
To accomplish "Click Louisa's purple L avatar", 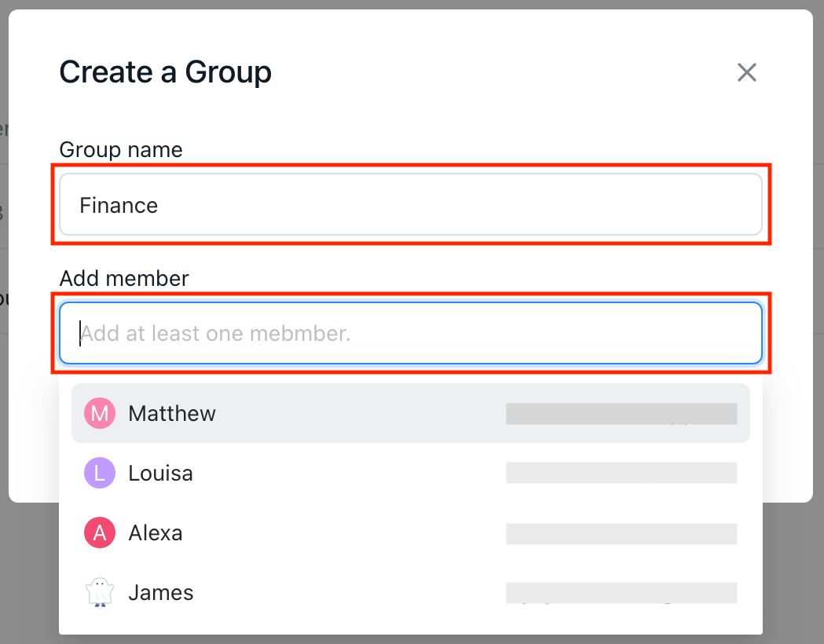I will pyautogui.click(x=100, y=473).
